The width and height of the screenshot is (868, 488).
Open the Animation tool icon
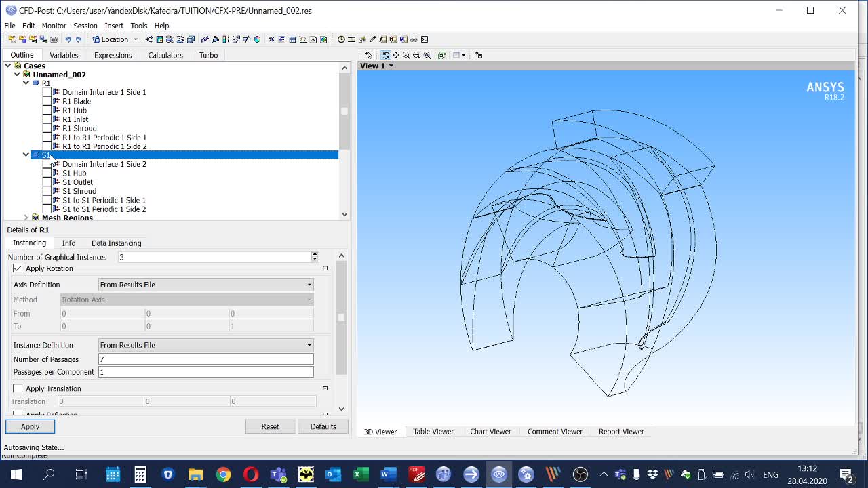click(351, 39)
